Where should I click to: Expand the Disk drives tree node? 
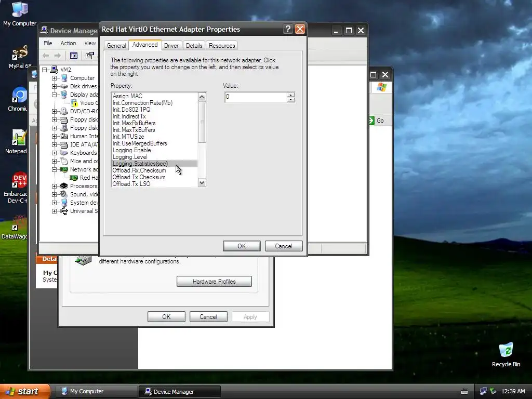click(54, 86)
